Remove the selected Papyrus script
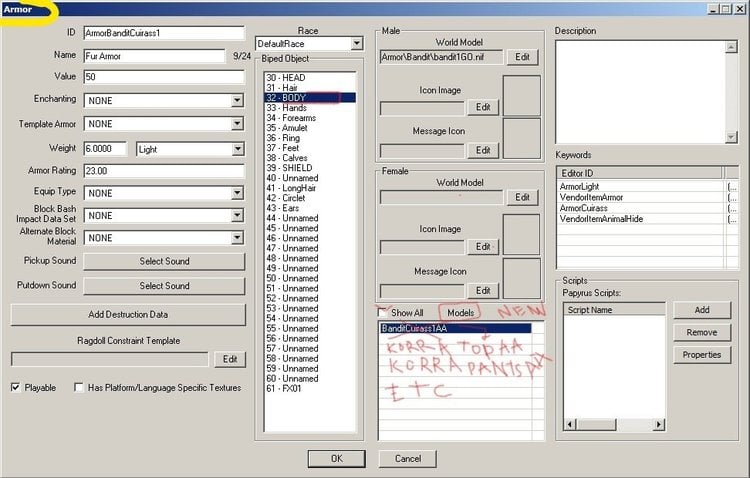750x478 pixels. coord(702,332)
